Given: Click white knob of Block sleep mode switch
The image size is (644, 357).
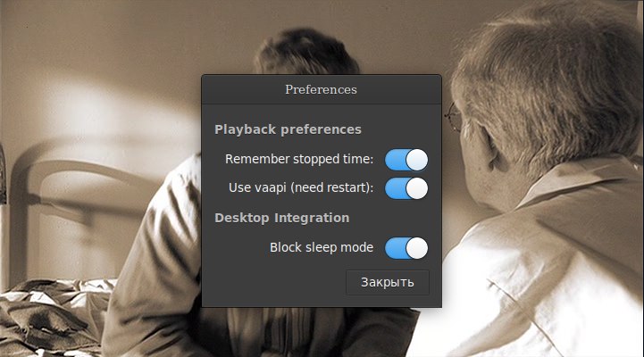Looking at the screenshot, I should [x=417, y=248].
